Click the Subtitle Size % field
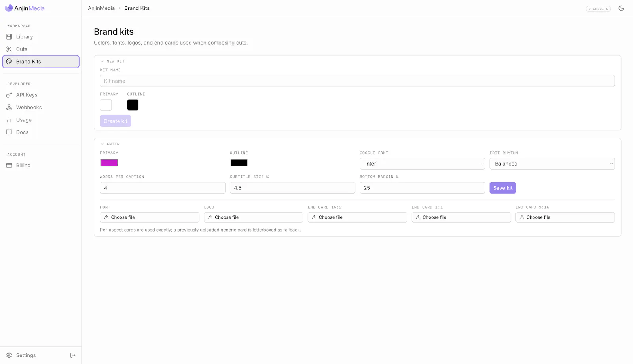 click(292, 188)
